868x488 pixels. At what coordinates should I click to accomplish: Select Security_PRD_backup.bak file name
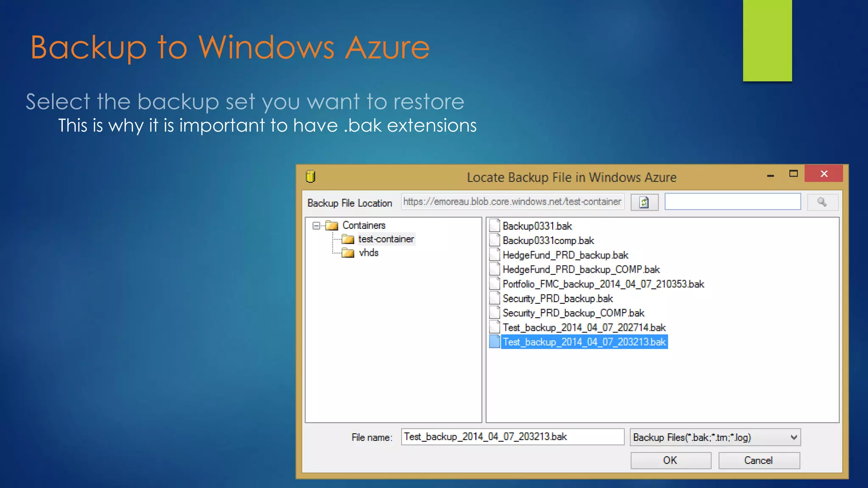557,299
